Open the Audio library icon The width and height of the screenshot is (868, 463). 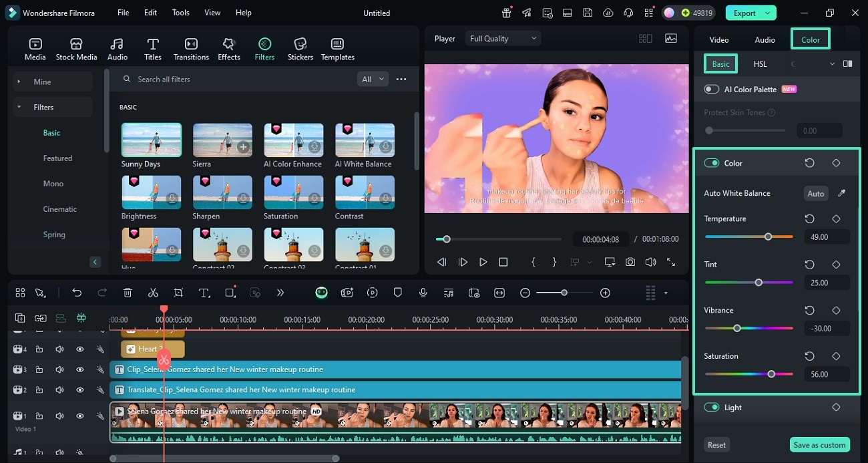click(118, 49)
